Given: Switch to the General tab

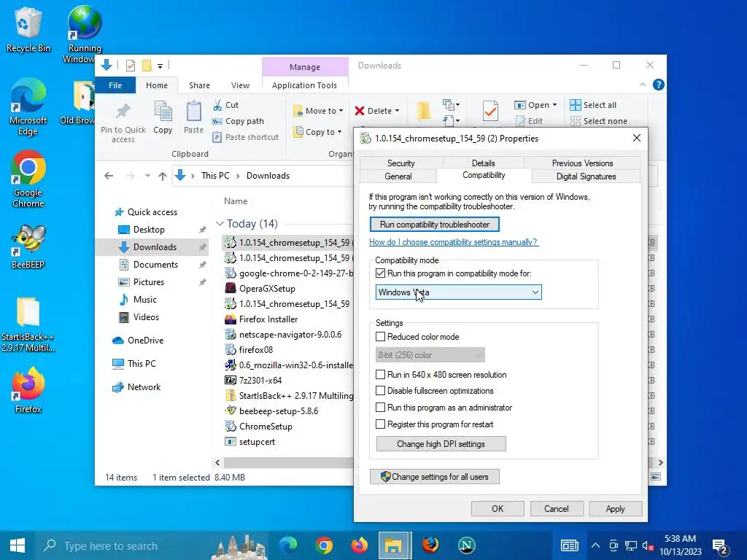Looking at the screenshot, I should 398,176.
